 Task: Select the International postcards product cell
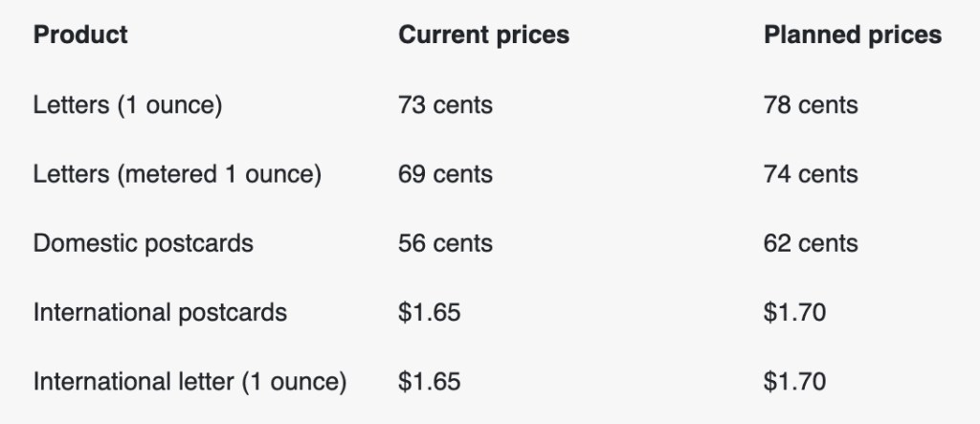[160, 312]
